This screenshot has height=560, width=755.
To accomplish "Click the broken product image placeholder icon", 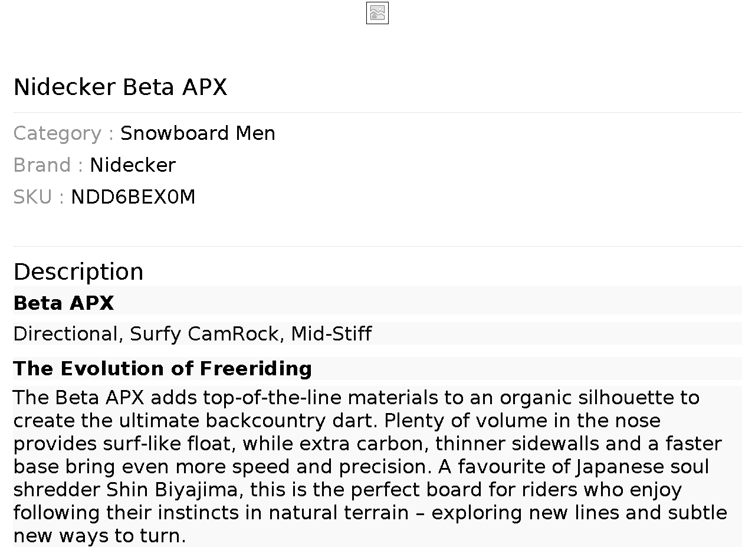I will pyautogui.click(x=377, y=13).
